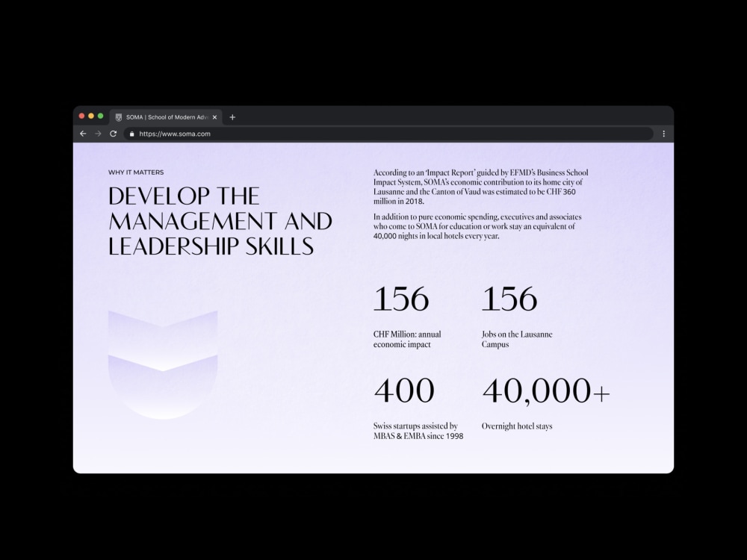Click the 40,000+ statistic number

546,391
